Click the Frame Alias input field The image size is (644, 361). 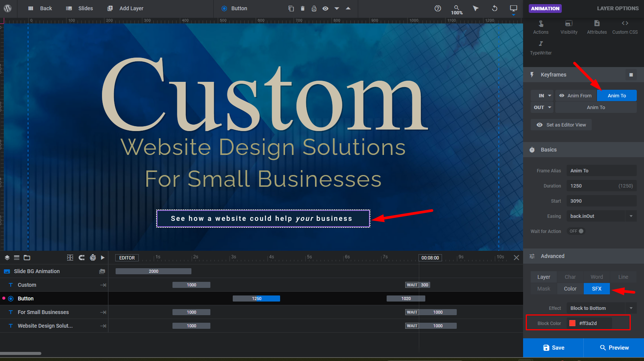pos(602,170)
